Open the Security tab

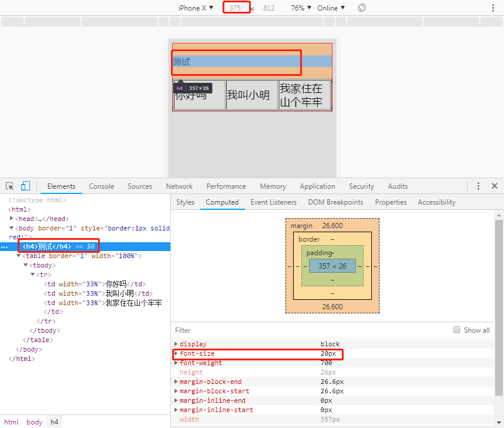tap(361, 186)
